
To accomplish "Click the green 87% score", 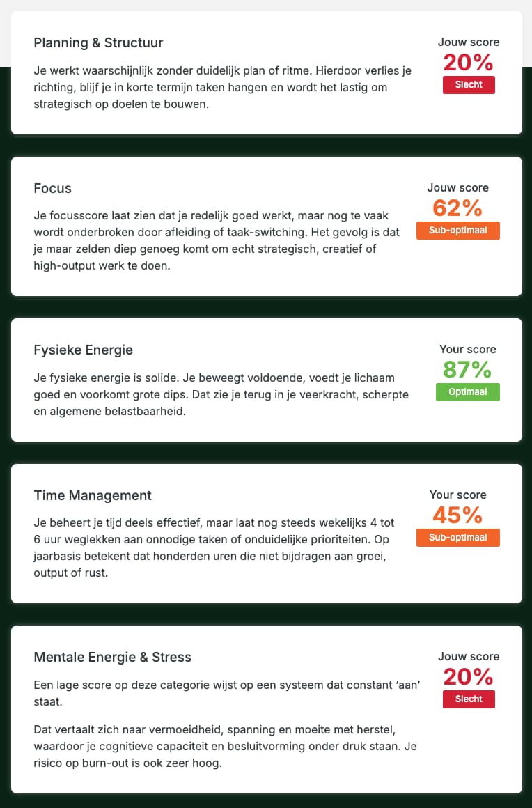I will click(x=467, y=369).
